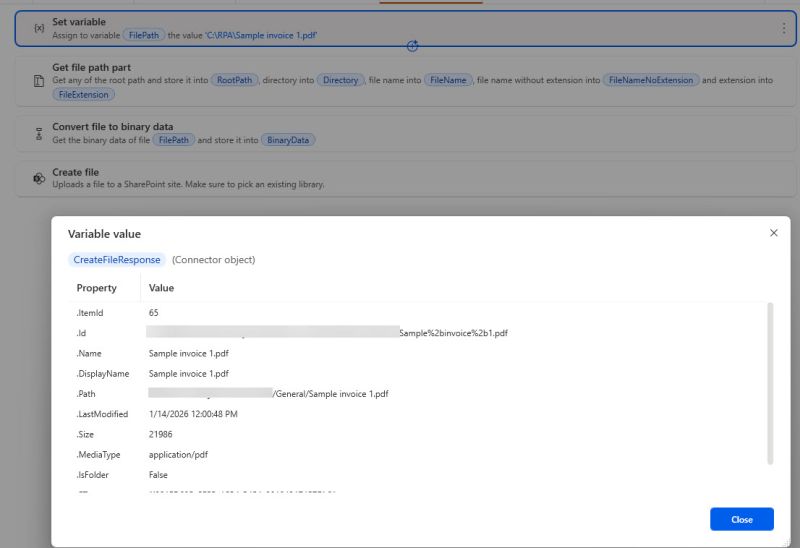Click the .LastModified date value
800x548 pixels.
point(193,414)
